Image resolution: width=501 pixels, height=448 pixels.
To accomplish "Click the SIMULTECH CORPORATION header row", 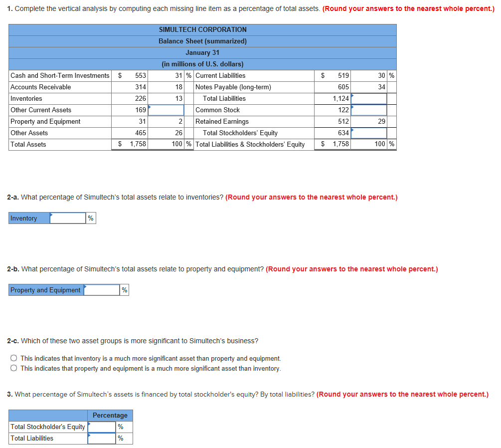I will (202, 29).
